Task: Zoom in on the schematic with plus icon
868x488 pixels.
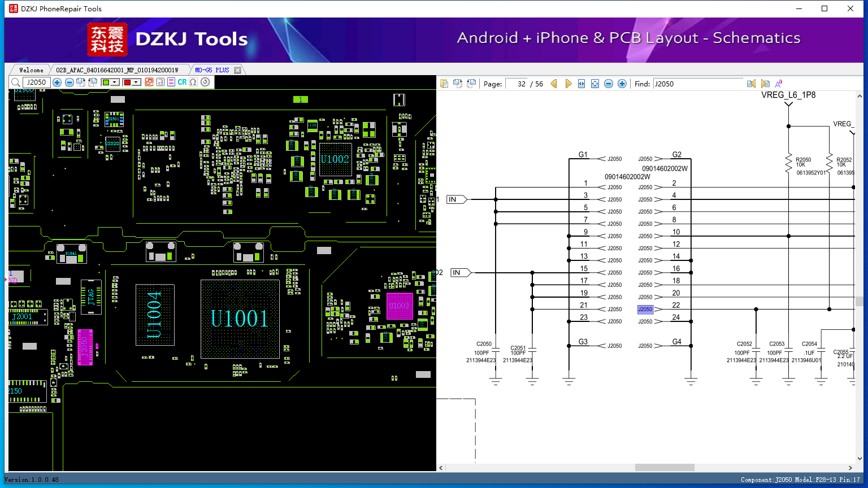Action: click(x=622, y=84)
